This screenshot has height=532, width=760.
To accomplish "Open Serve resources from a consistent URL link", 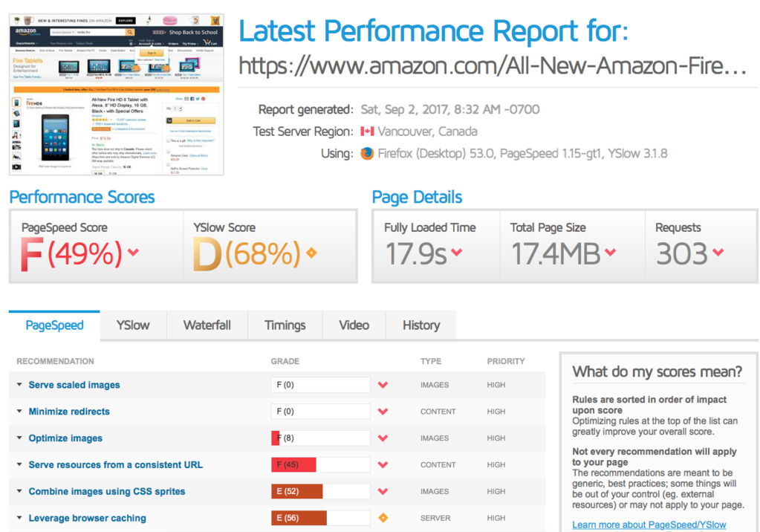I will [x=115, y=465].
